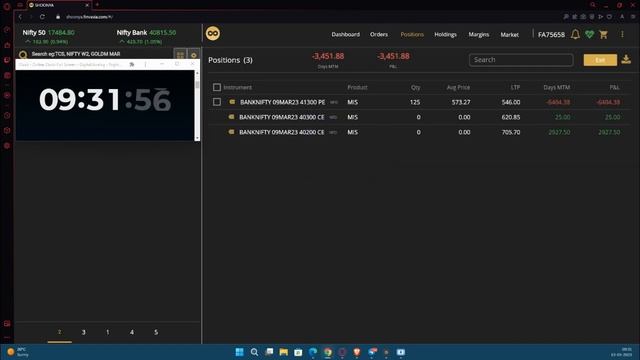
Task: Click the watchlist search magnifier icon
Action: coord(23,54)
